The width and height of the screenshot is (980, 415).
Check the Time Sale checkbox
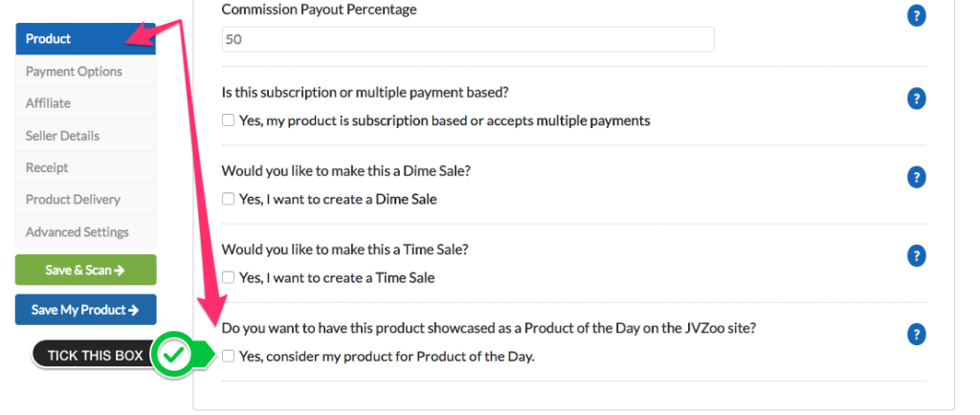(x=228, y=277)
